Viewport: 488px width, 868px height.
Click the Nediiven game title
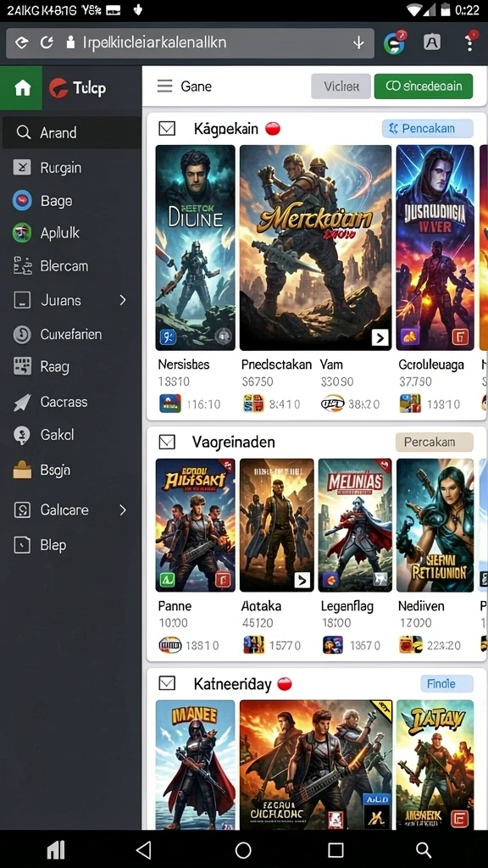(421, 606)
